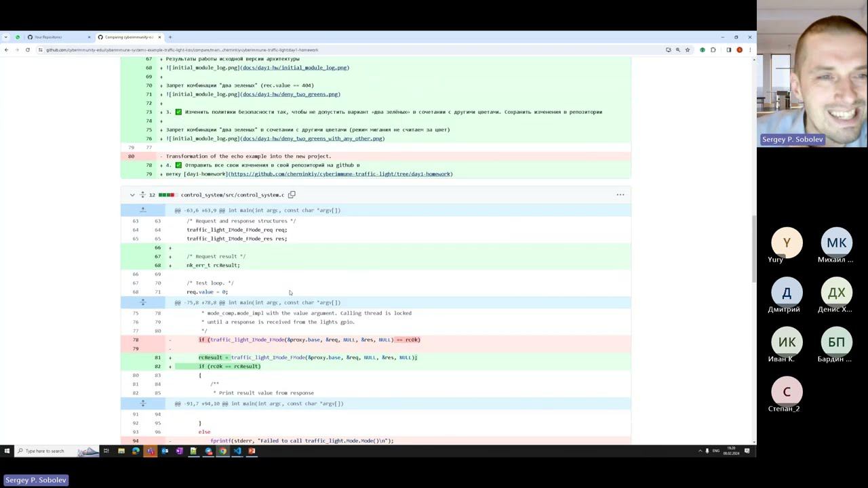Open the browser extensions menu
The width and height of the screenshot is (868, 488).
(713, 49)
